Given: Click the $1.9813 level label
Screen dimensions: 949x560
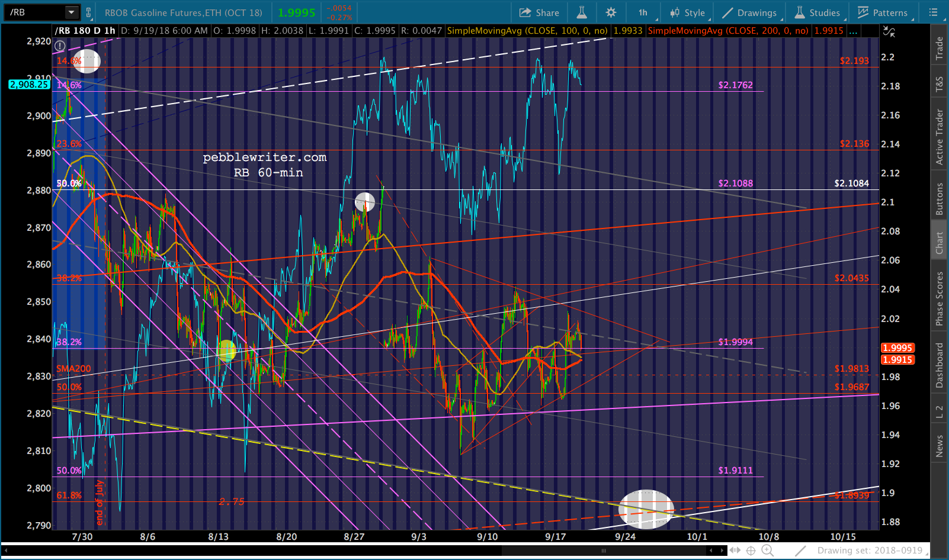Looking at the screenshot, I should click(851, 369).
